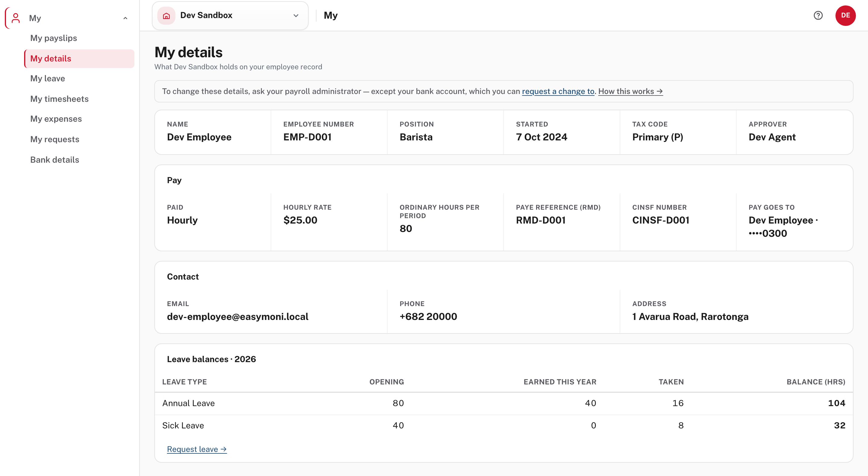
Task: Click the name value Dev Employee
Action: point(199,137)
